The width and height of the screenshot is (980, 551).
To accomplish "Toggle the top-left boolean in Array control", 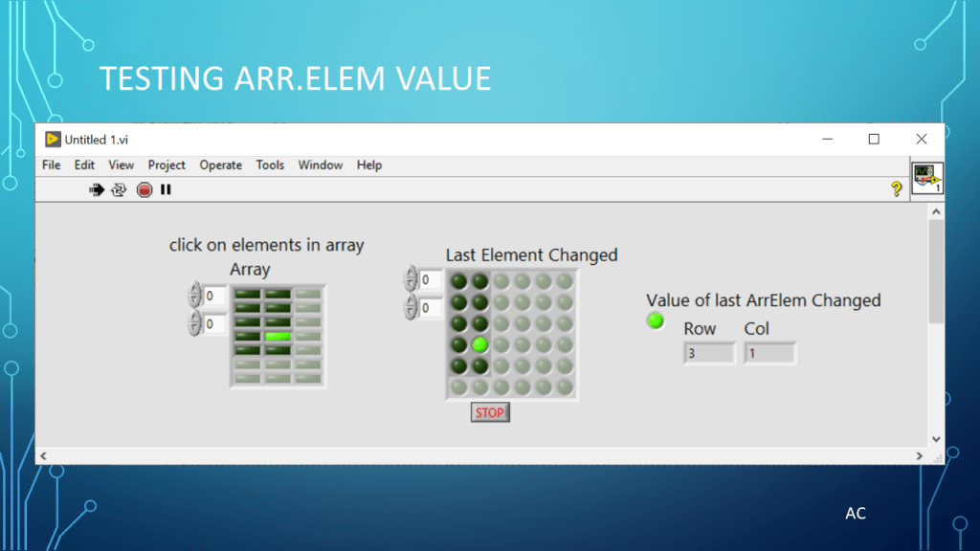I will [248, 295].
